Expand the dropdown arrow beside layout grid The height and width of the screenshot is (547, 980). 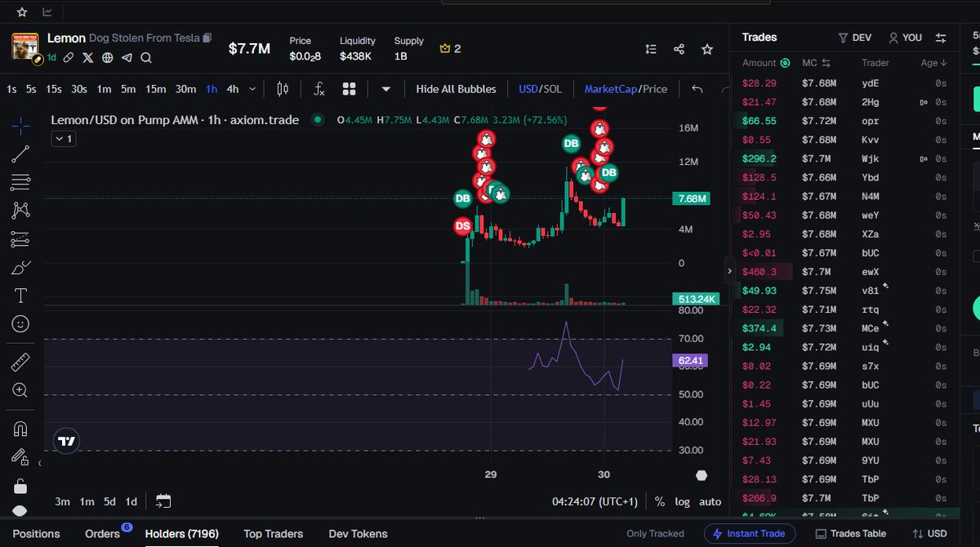click(x=385, y=89)
